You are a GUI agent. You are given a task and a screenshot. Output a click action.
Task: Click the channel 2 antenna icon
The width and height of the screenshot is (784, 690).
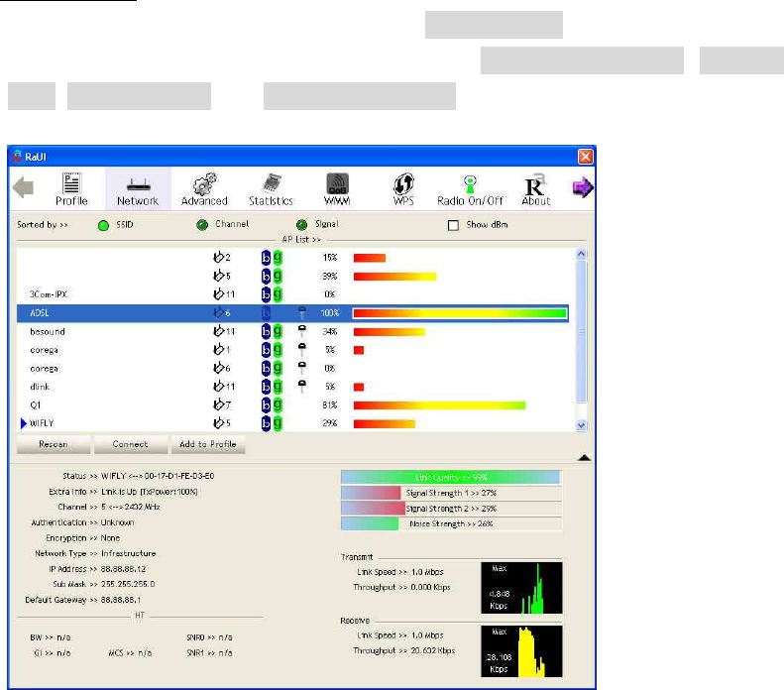218,257
